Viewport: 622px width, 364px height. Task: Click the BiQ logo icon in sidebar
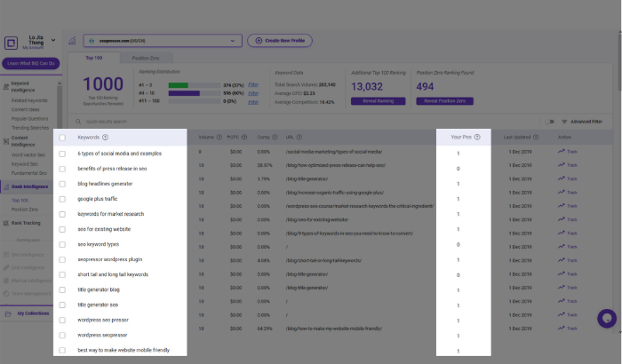(11, 43)
